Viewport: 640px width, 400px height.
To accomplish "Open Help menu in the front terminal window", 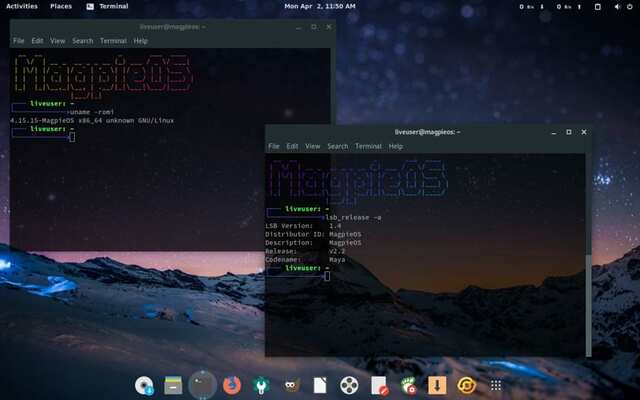I will [x=396, y=146].
